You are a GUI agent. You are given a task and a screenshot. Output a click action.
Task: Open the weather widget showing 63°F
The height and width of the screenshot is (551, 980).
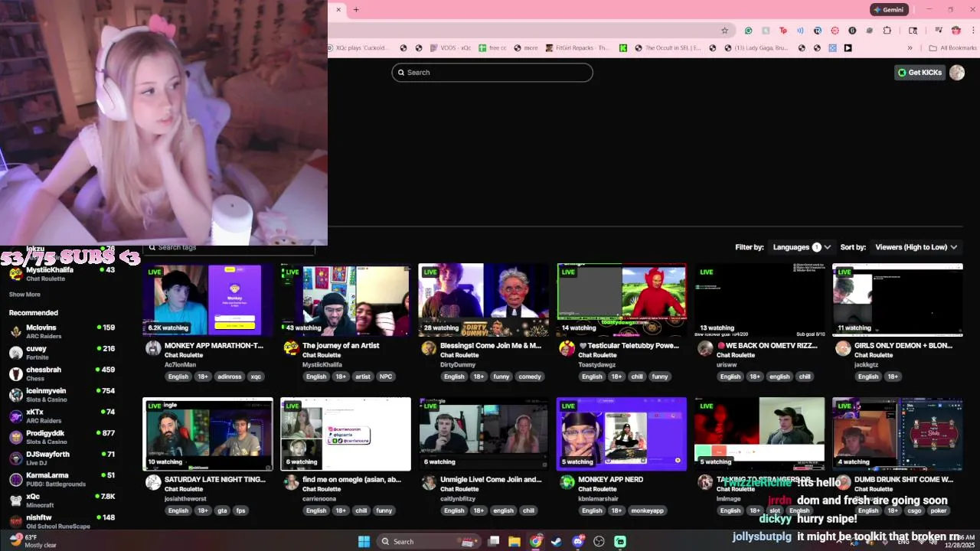tap(32, 541)
